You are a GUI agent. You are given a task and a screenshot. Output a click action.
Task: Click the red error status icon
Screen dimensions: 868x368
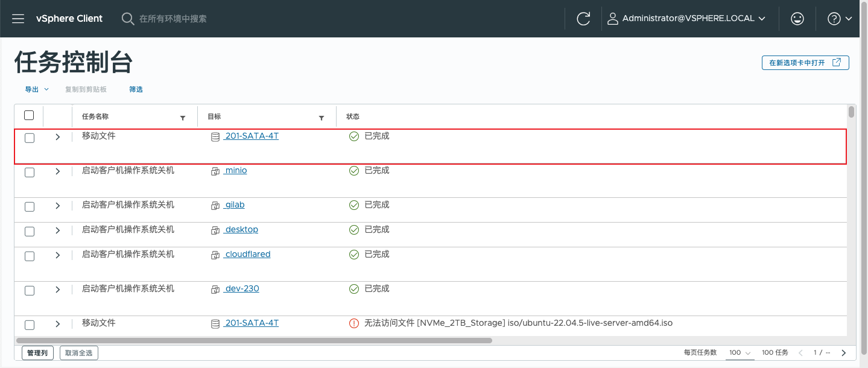tap(354, 323)
